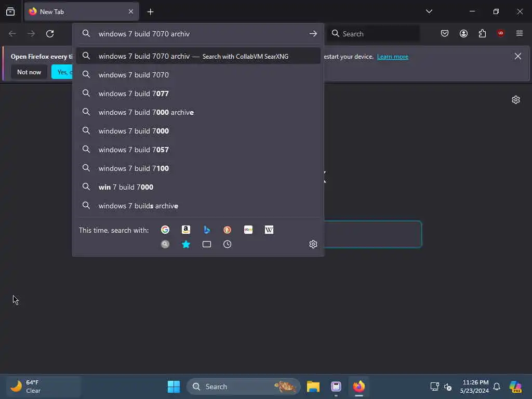The height and width of the screenshot is (399, 532).
Task: Select the grey magnifier search engine icon
Action: (x=165, y=244)
